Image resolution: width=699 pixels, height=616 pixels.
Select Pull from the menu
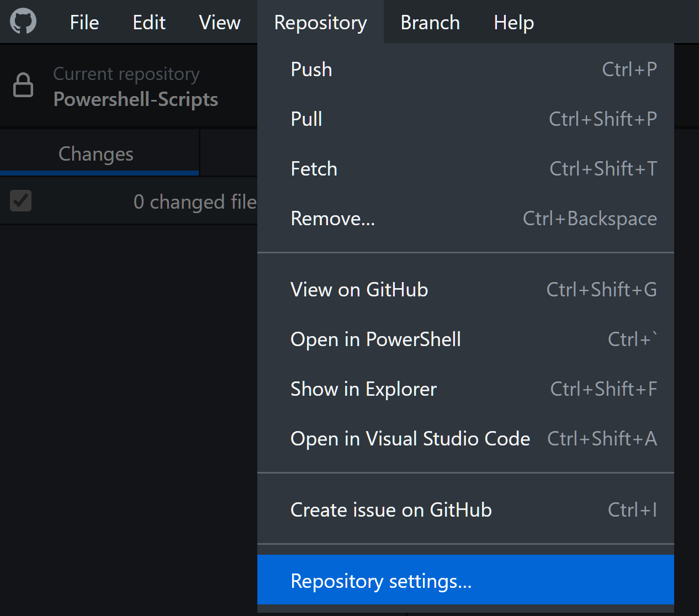tap(465, 119)
